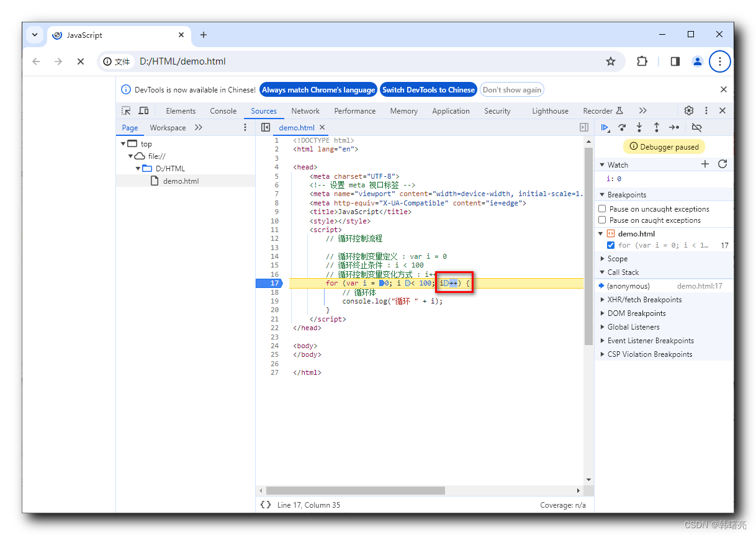Switch to the Network panel
The height and width of the screenshot is (535, 756).
coord(305,110)
